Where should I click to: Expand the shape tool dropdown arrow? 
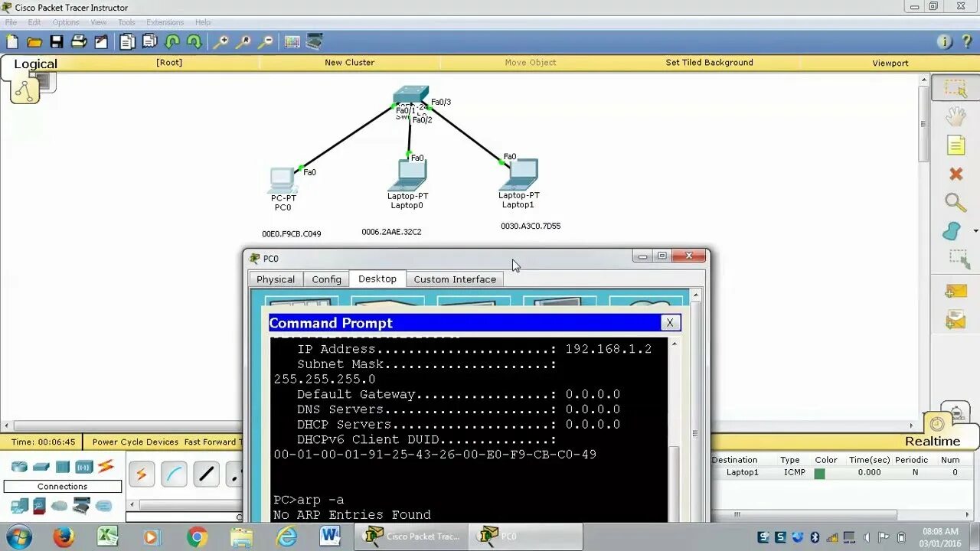(x=975, y=231)
